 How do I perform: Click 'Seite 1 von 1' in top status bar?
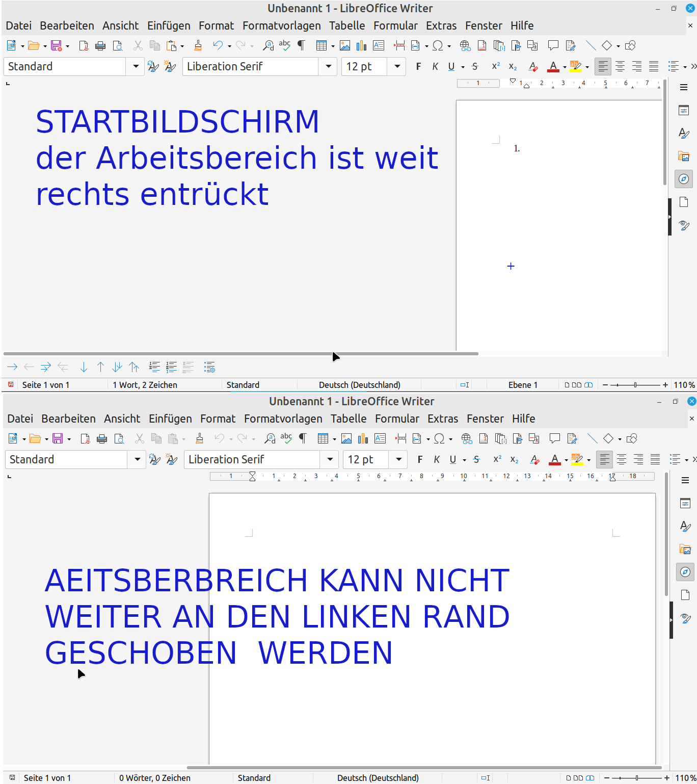pyautogui.click(x=46, y=385)
